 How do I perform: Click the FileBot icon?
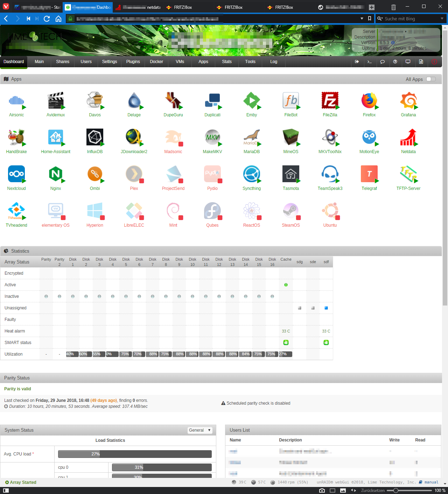click(291, 101)
